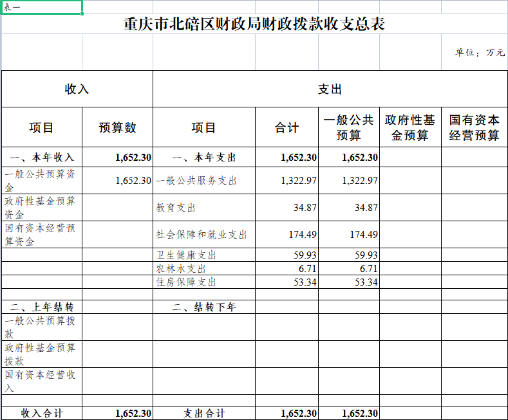Select 一般公共预算 value 6.71
This screenshot has height=420, width=508.
(x=349, y=269)
